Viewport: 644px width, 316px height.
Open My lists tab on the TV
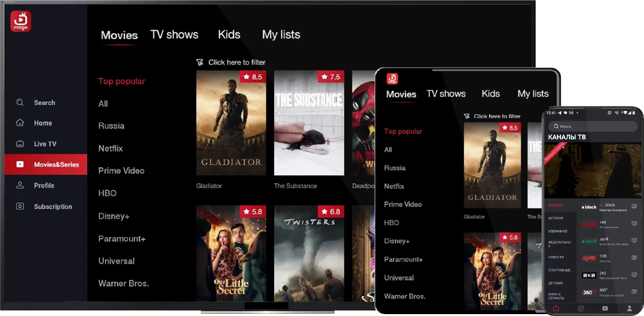pos(281,34)
